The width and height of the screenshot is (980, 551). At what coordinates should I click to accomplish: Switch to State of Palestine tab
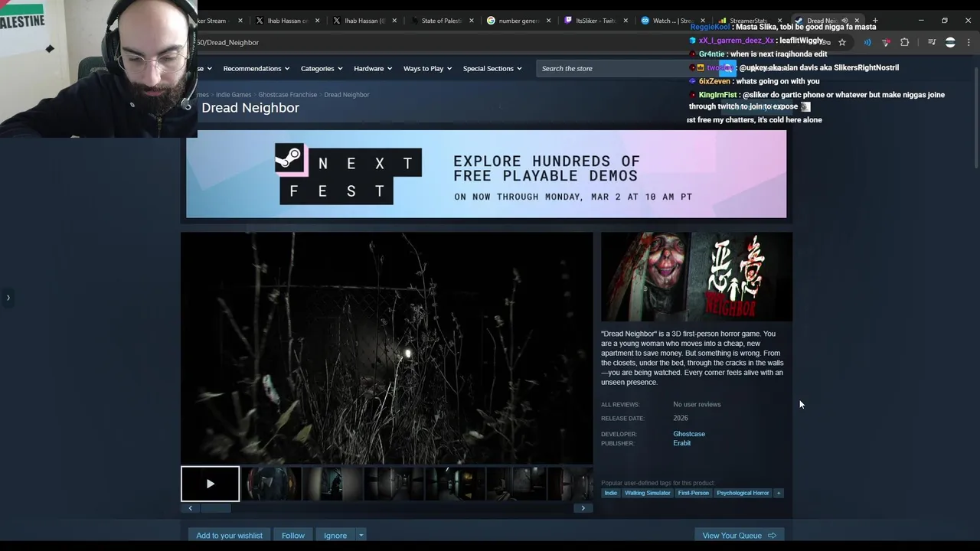(x=441, y=21)
